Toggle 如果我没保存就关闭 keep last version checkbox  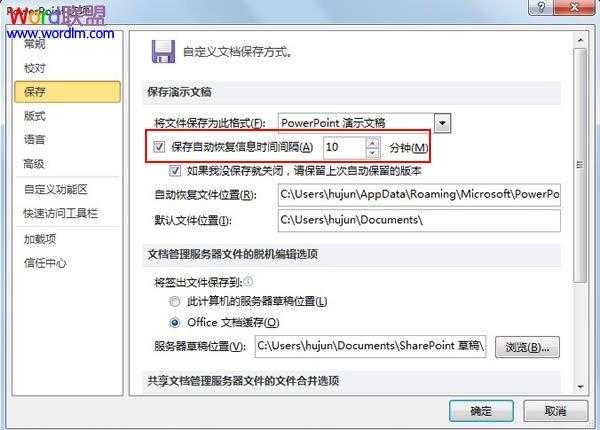tap(175, 171)
